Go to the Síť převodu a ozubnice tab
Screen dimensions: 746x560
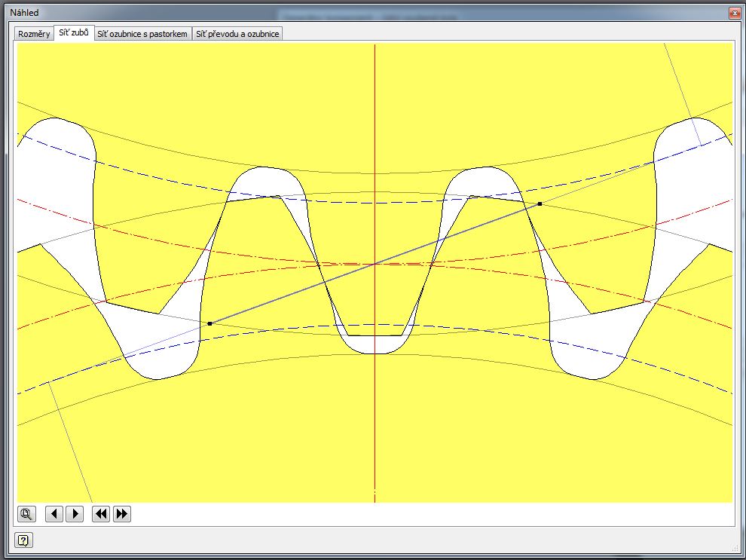[237, 34]
